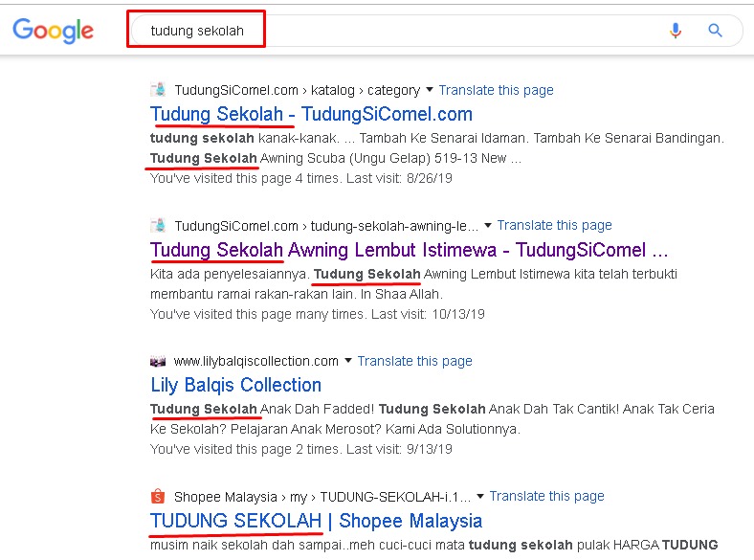The width and height of the screenshot is (754, 560).
Task: Translate the TudungSiComel katalog category page
Action: (497, 90)
